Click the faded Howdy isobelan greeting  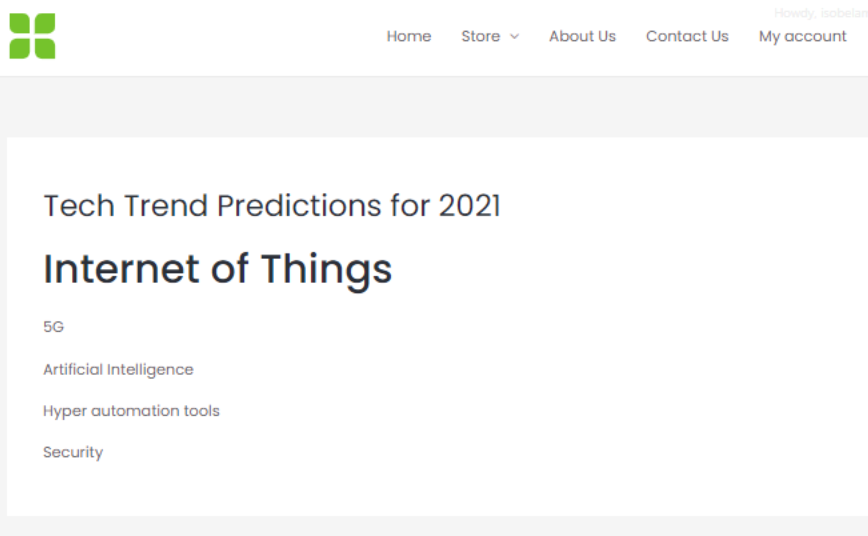pos(820,13)
